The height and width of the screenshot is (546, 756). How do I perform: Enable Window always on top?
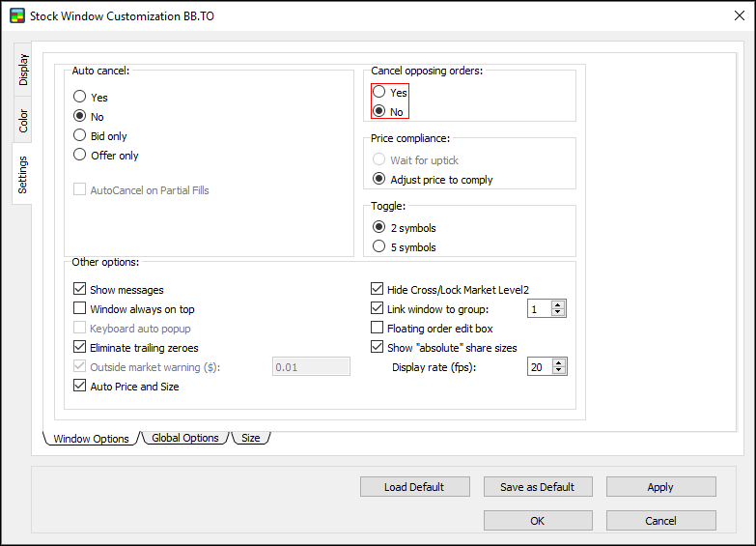[80, 309]
